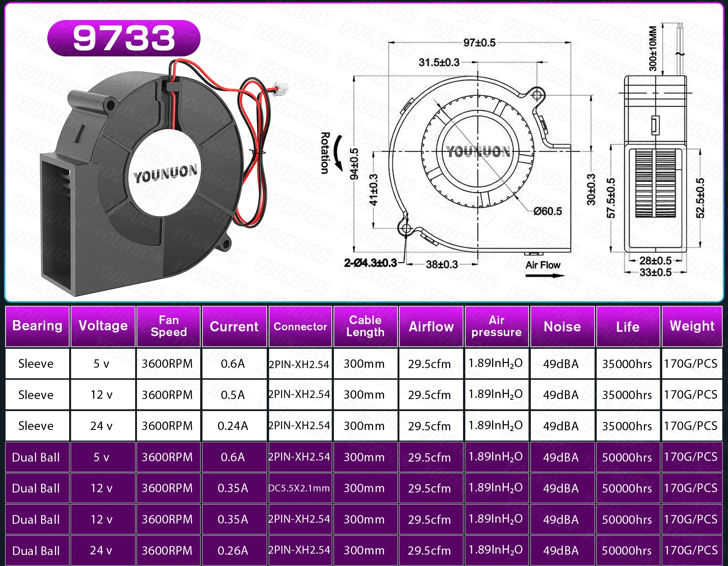The image size is (728, 566).
Task: Click the Ø60.5 diameter label
Action: tap(547, 211)
